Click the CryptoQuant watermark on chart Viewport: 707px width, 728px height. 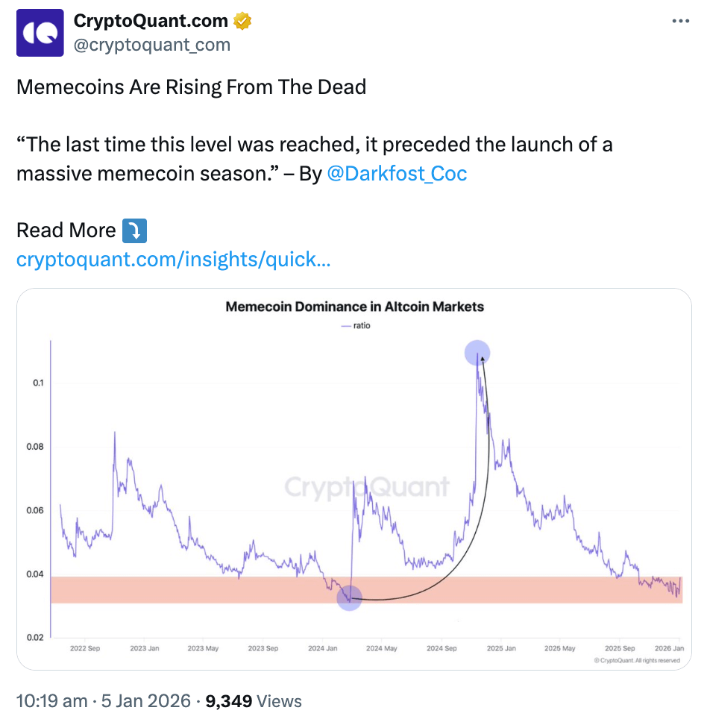click(367, 487)
